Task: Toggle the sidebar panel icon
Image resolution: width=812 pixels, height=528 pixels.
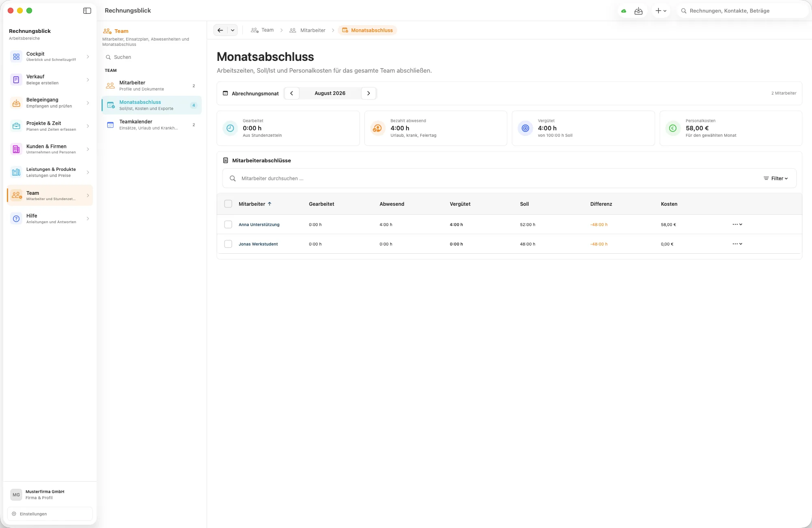Action: 87,11
